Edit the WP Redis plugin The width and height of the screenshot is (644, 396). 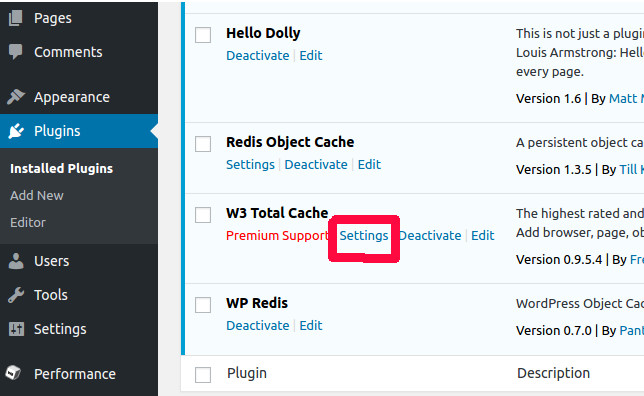311,325
